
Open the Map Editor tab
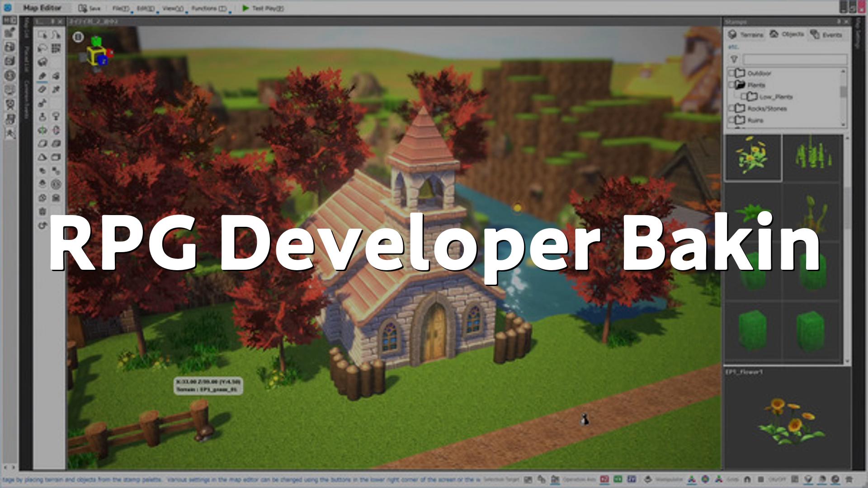click(x=42, y=8)
